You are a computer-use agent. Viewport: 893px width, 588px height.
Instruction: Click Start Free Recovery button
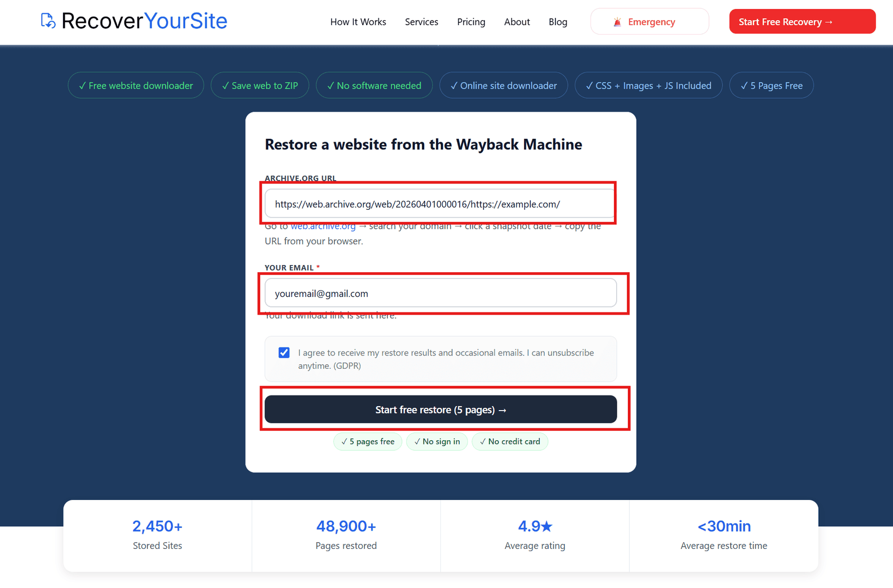802,21
